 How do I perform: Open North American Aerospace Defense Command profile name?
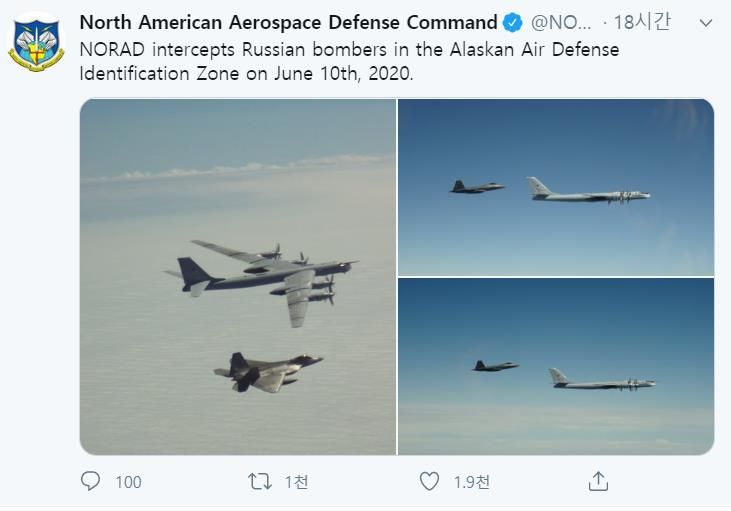coord(288,22)
